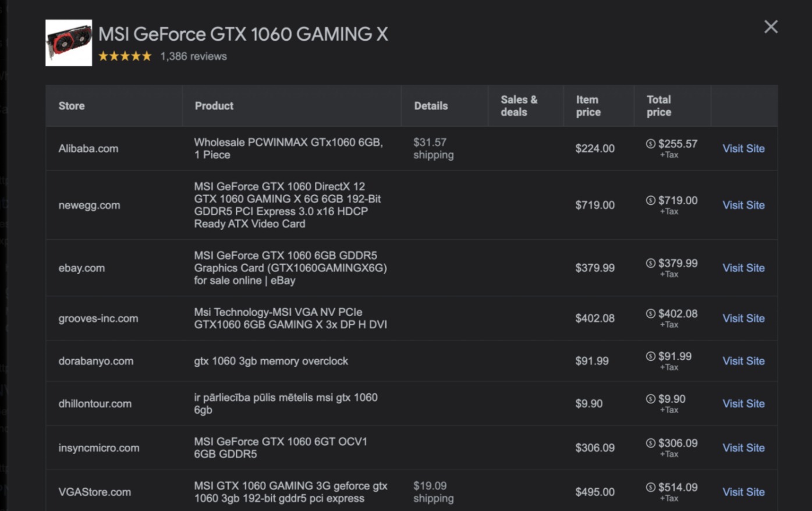
Task: Click the Product column header
Action: pyautogui.click(x=214, y=106)
